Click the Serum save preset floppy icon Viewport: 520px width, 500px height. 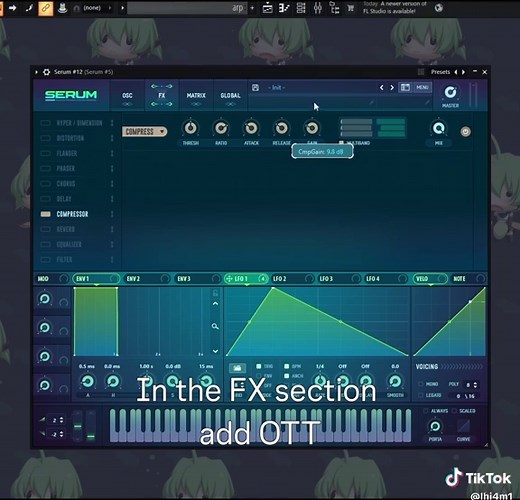pyautogui.click(x=255, y=88)
